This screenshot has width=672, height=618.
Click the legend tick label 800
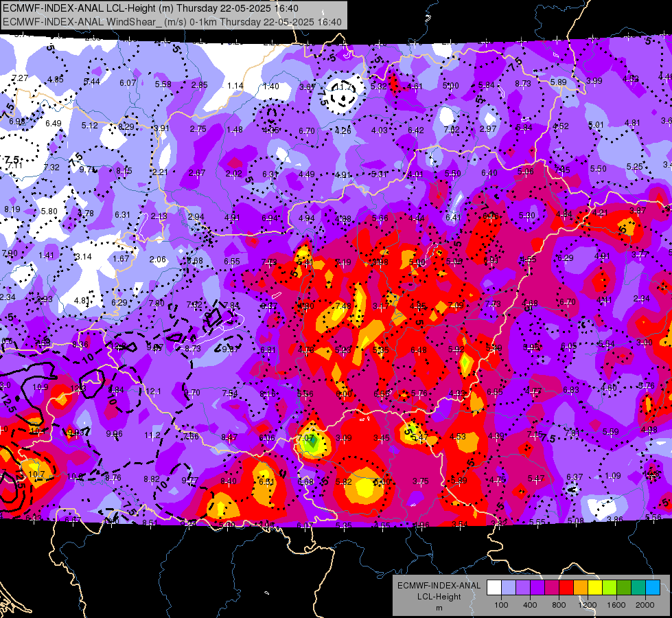[x=559, y=605]
